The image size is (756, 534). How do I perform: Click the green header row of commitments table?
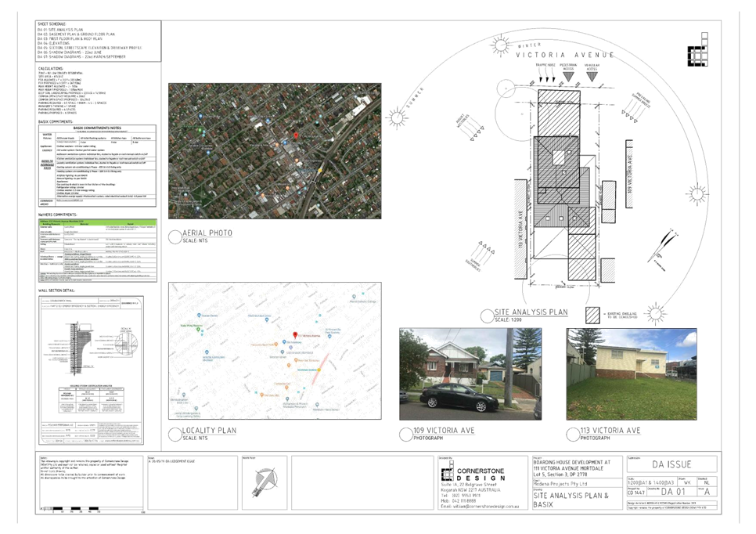(98, 222)
